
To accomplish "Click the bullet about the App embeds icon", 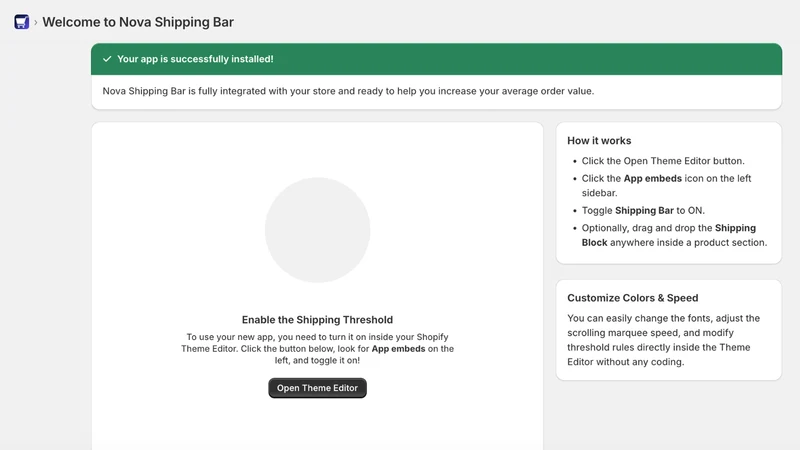I will (x=666, y=186).
